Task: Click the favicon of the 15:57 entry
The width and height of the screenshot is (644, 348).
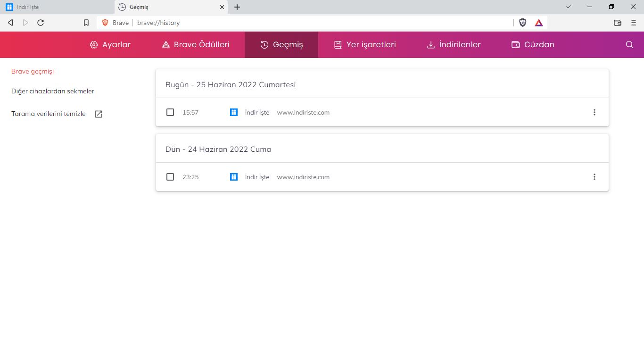Action: click(234, 112)
